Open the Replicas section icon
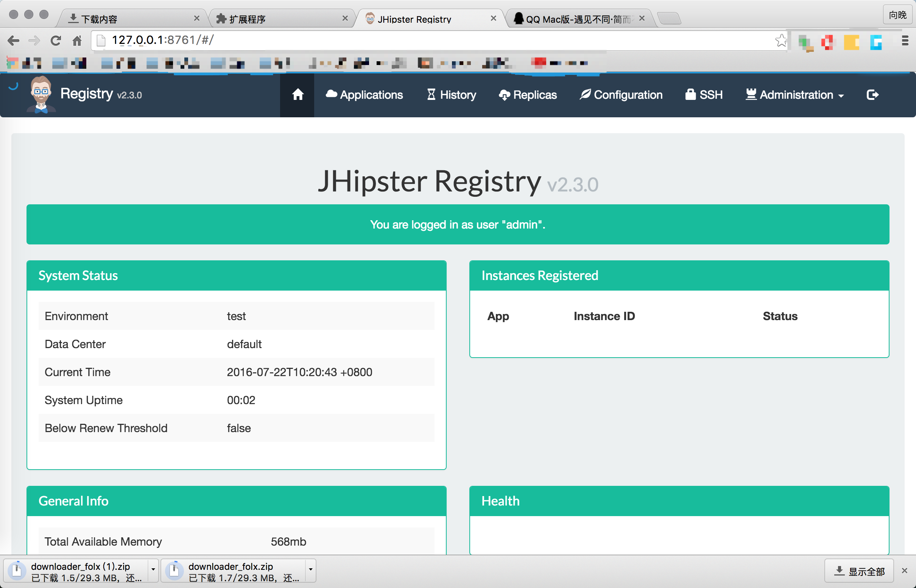The width and height of the screenshot is (916, 588). point(503,95)
